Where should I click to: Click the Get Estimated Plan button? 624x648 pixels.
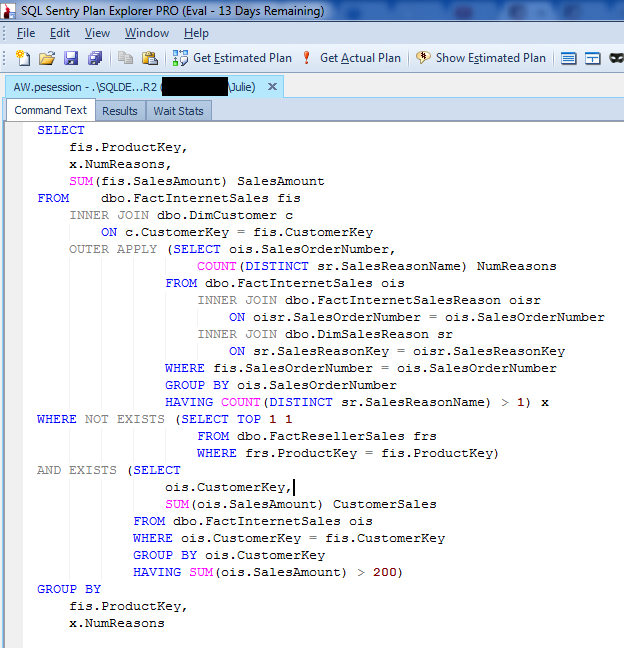pos(232,58)
